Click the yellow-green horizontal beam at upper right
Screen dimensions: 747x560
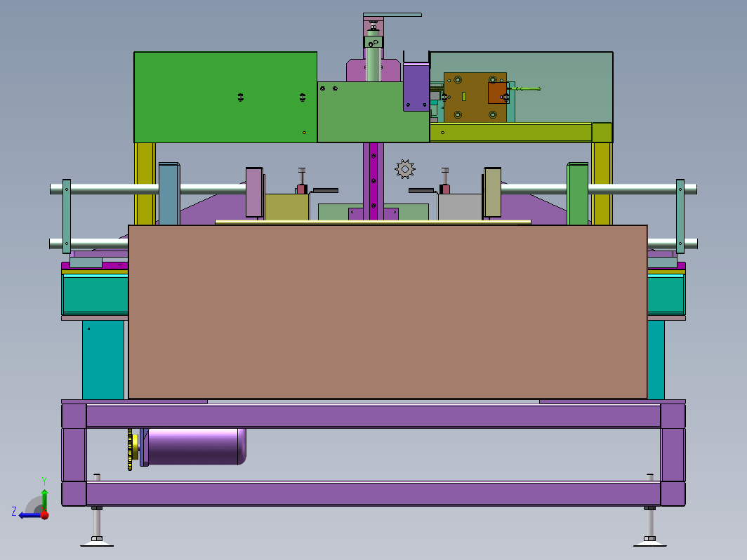pyautogui.click(x=510, y=133)
